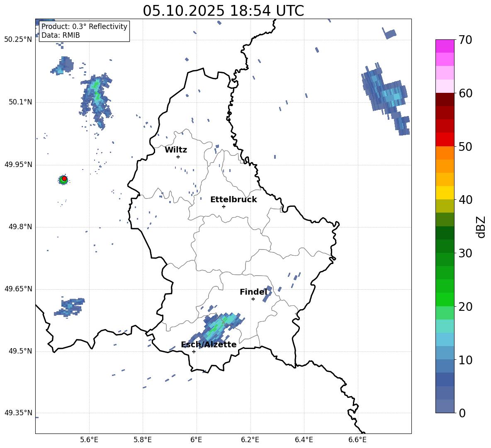491x448 pixels.
Task: Click the 50.1°N latitude label
Action: 20,102
